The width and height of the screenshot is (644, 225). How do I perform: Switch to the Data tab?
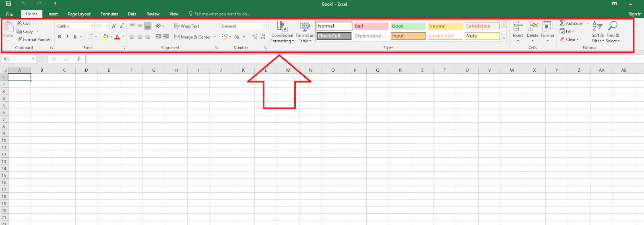coord(132,14)
